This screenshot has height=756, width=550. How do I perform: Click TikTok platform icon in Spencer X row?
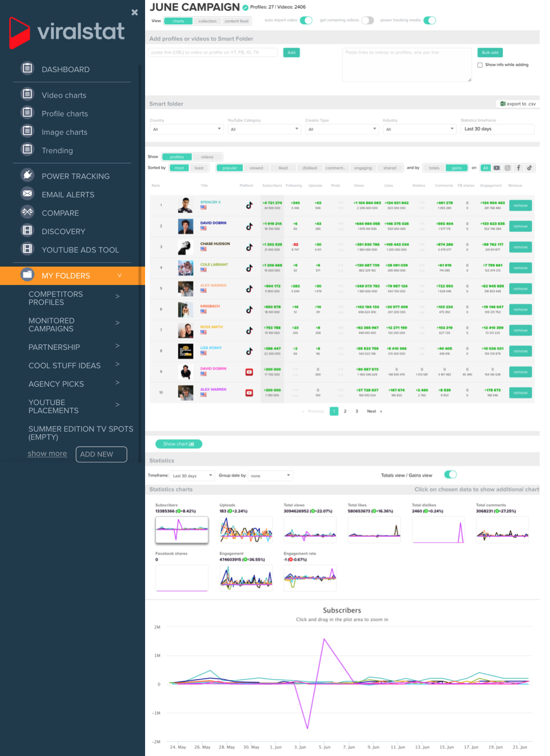click(249, 205)
